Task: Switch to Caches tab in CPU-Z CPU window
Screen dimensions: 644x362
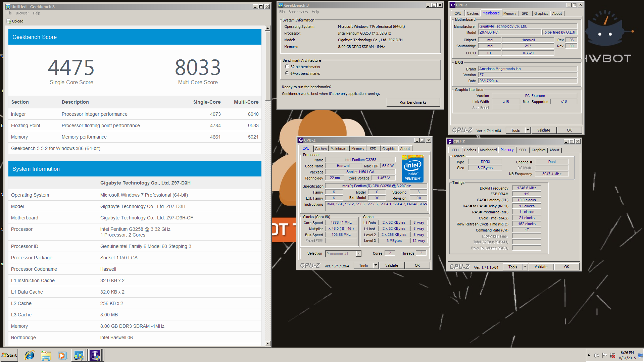Action: point(320,149)
